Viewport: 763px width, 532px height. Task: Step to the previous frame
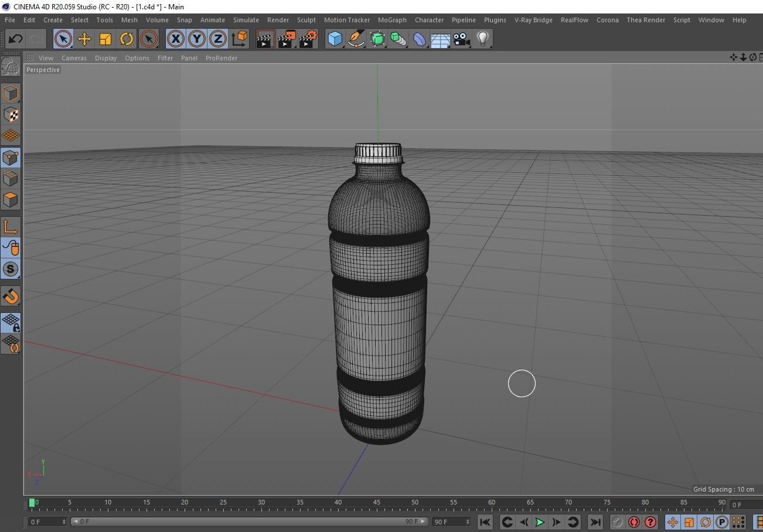[523, 521]
